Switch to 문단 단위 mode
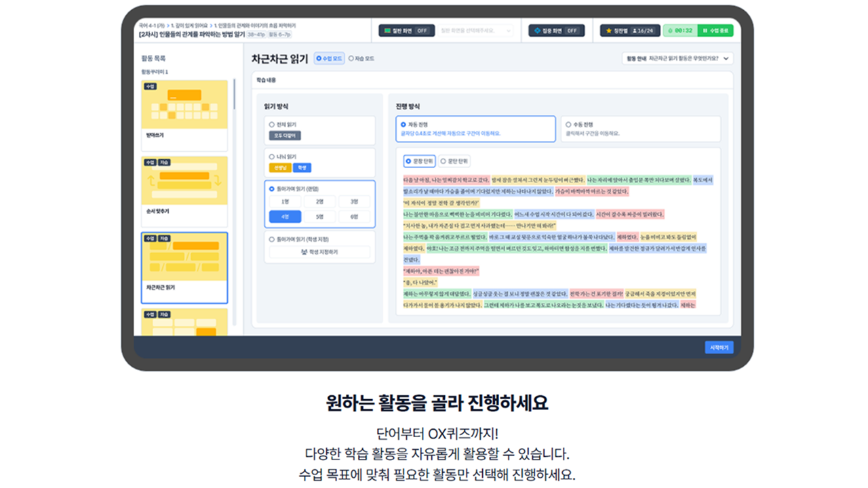The image size is (868, 488). coord(454,161)
